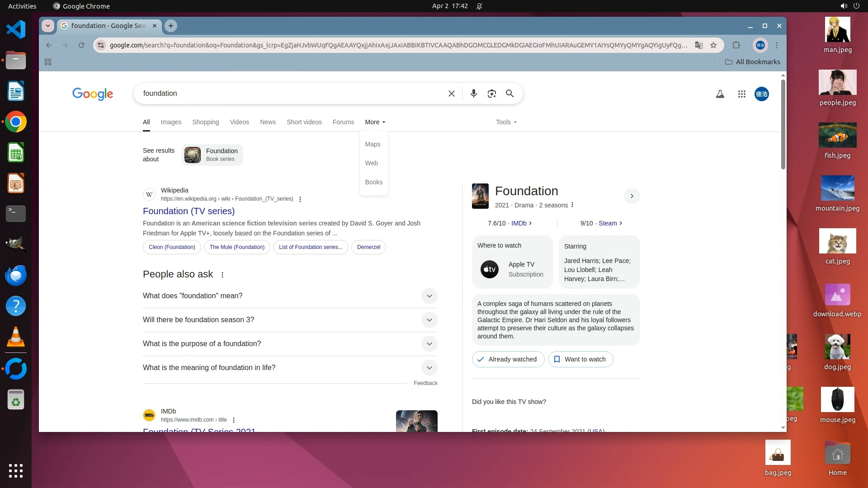Viewport: 868px width, 488px height.
Task: Reload the current page
Action: point(81,45)
